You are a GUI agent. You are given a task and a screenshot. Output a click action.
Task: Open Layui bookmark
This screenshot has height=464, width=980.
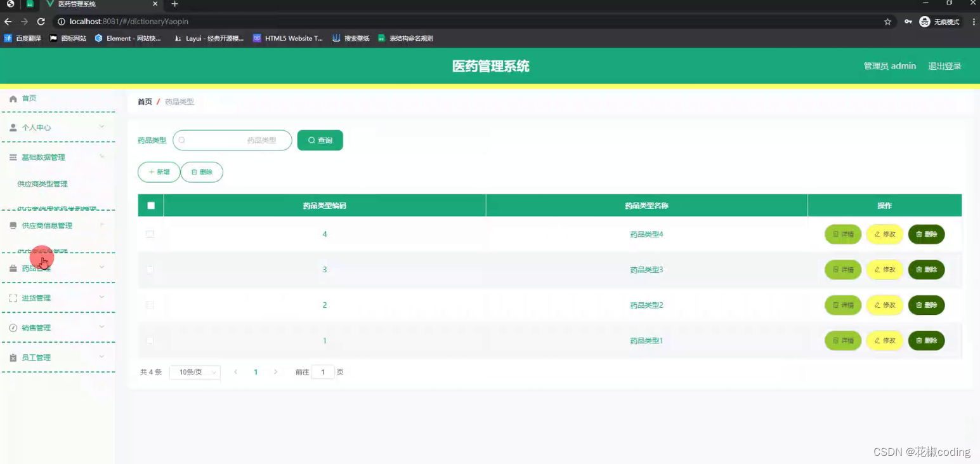pos(209,38)
